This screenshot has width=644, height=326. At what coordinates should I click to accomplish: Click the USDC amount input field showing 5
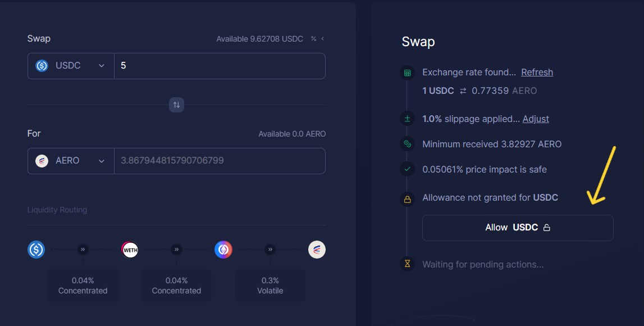(219, 65)
